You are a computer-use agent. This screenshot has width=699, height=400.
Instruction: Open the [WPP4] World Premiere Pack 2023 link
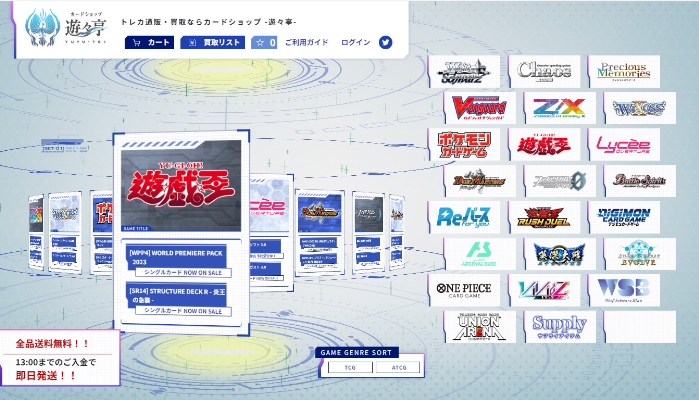tap(177, 260)
